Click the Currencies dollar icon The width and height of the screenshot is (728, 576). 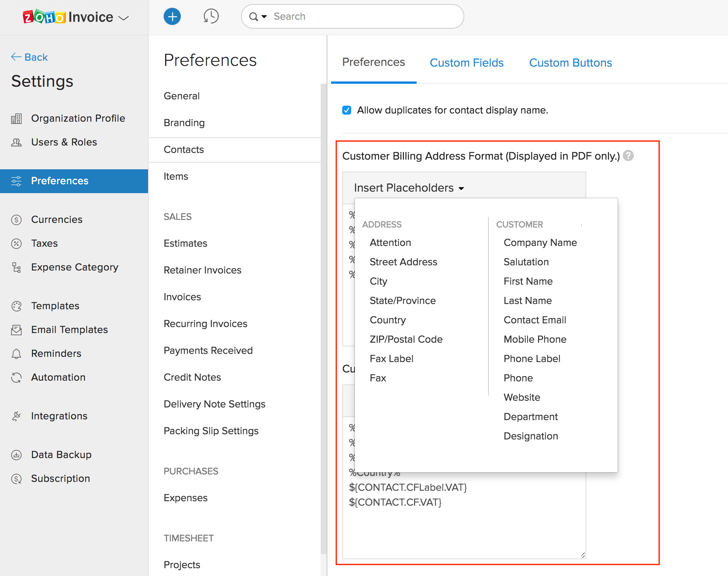tap(16, 220)
